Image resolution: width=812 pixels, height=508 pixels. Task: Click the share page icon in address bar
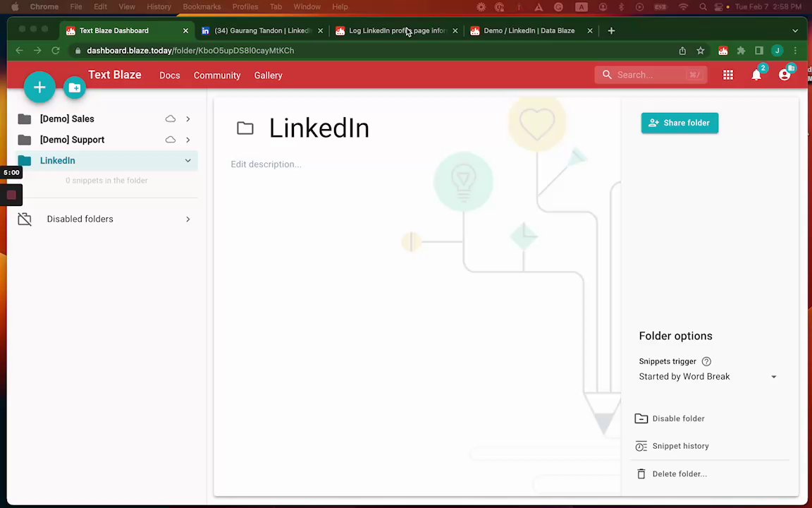(x=682, y=50)
